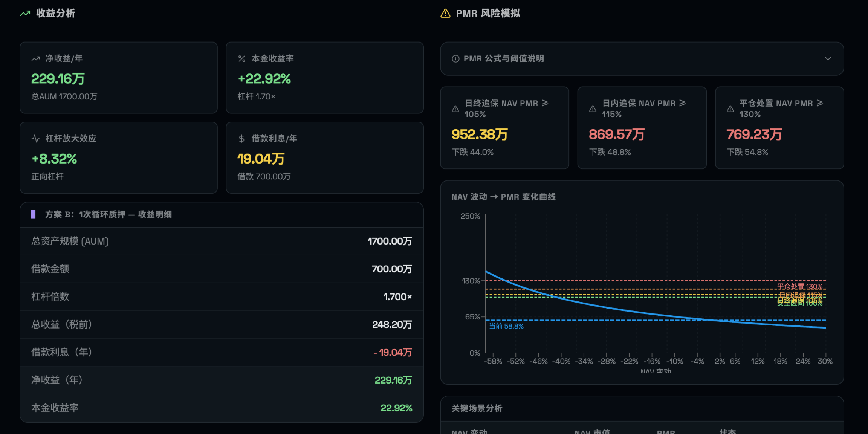
Task: Click the pulse icon next to 杠杆放大效应
Action: [x=35, y=139]
